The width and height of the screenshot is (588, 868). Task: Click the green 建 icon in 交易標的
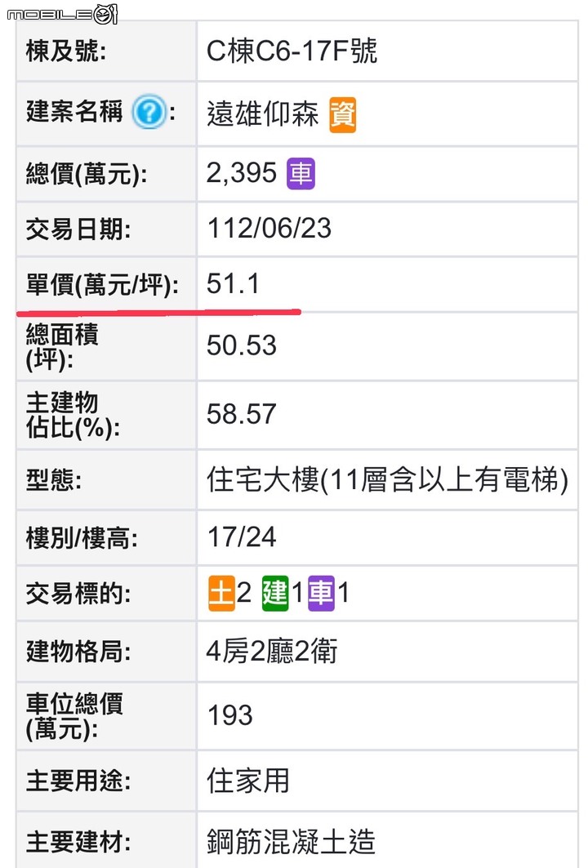coord(275,594)
